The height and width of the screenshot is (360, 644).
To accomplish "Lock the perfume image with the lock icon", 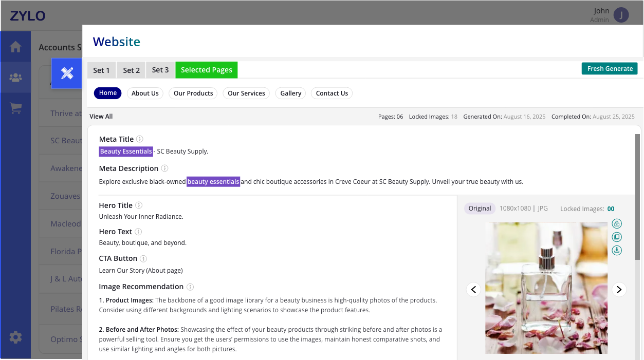I will (617, 224).
